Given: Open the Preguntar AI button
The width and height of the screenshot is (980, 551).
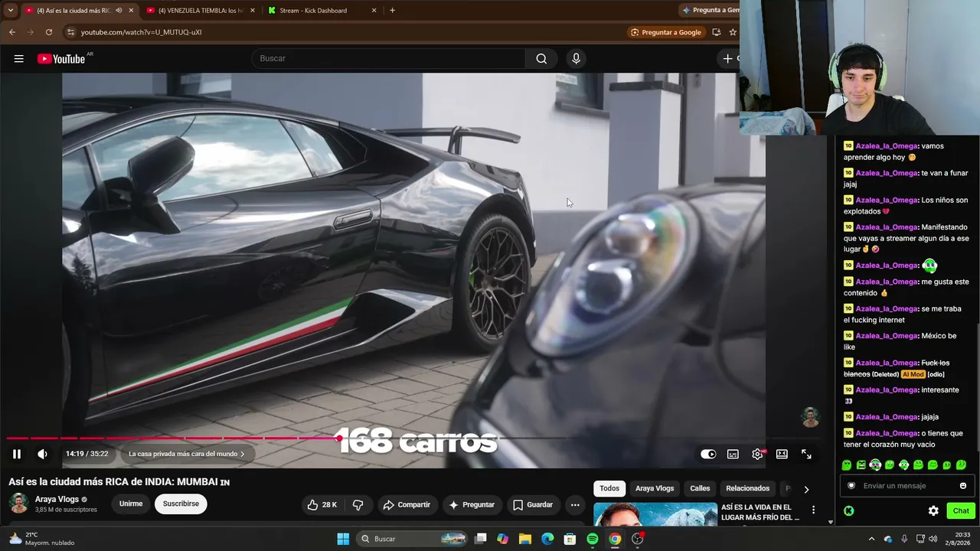Looking at the screenshot, I should 472,504.
